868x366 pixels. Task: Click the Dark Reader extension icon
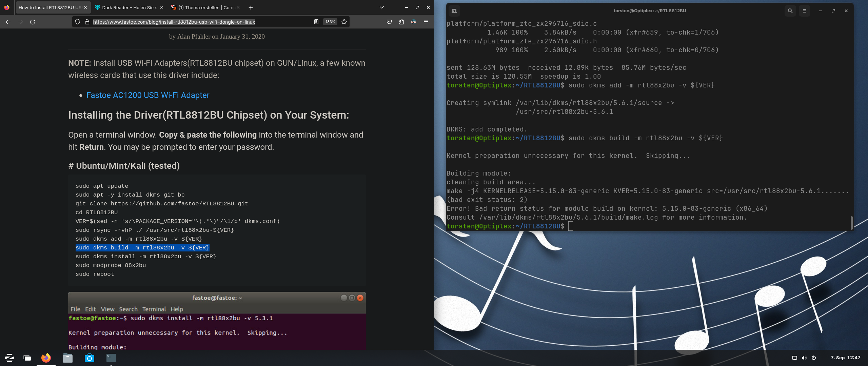[414, 22]
